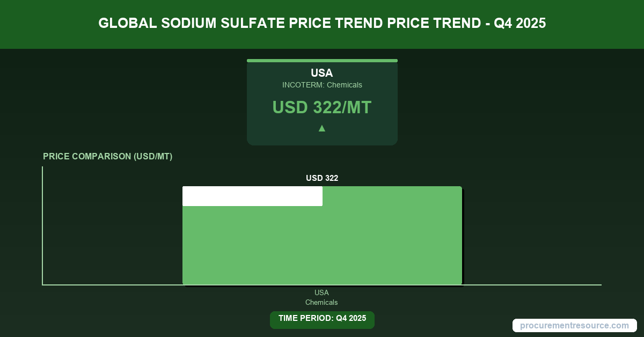Click the main Sodium Sulfate title heading

click(x=322, y=24)
